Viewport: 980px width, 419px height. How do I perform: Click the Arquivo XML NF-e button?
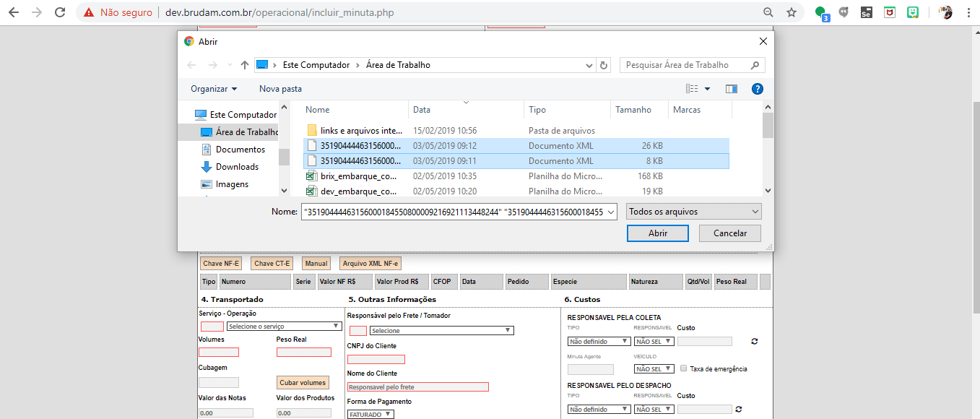point(370,264)
